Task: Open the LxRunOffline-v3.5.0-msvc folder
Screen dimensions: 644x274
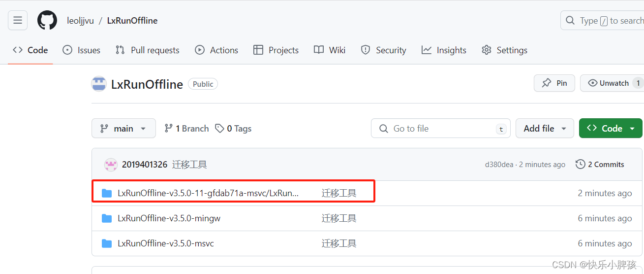Action: click(166, 243)
